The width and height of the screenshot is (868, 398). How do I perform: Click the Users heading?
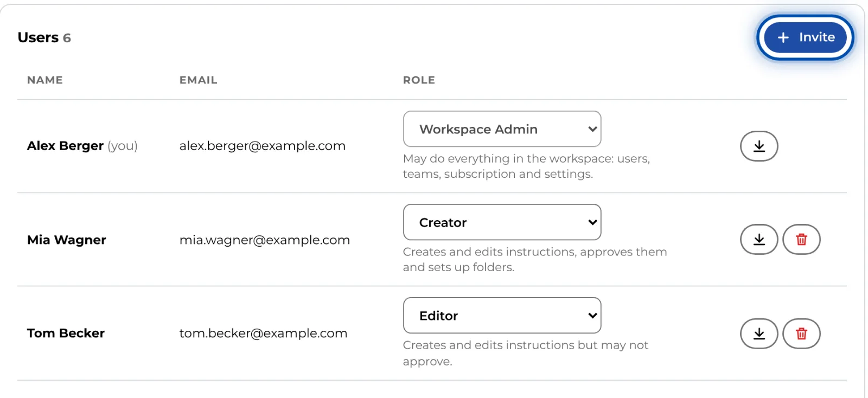coord(38,37)
